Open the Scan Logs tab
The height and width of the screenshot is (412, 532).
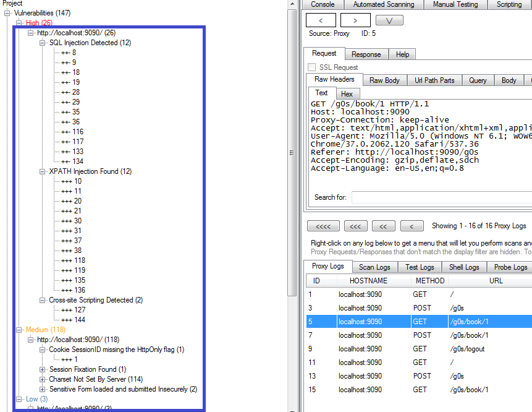point(374,267)
